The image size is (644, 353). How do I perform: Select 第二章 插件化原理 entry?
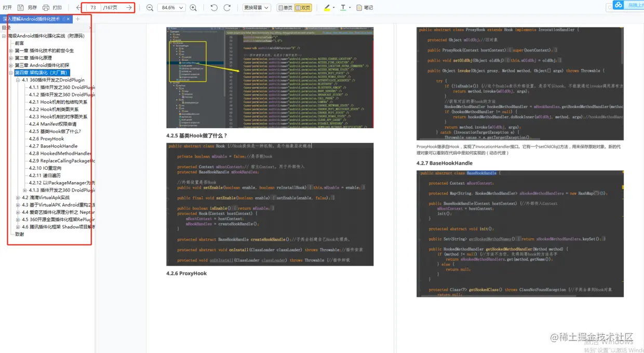33,58
